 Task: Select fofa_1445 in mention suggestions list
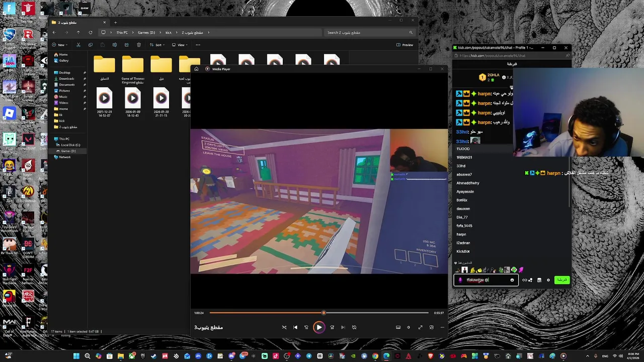464,226
